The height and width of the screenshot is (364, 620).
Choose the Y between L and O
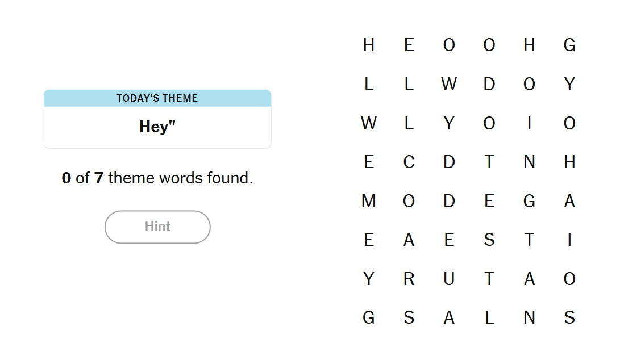click(x=449, y=123)
